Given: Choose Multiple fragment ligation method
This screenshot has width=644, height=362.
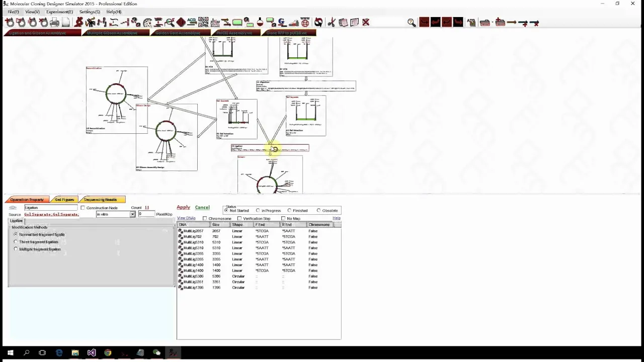Looking at the screenshot, I should coord(16,249).
